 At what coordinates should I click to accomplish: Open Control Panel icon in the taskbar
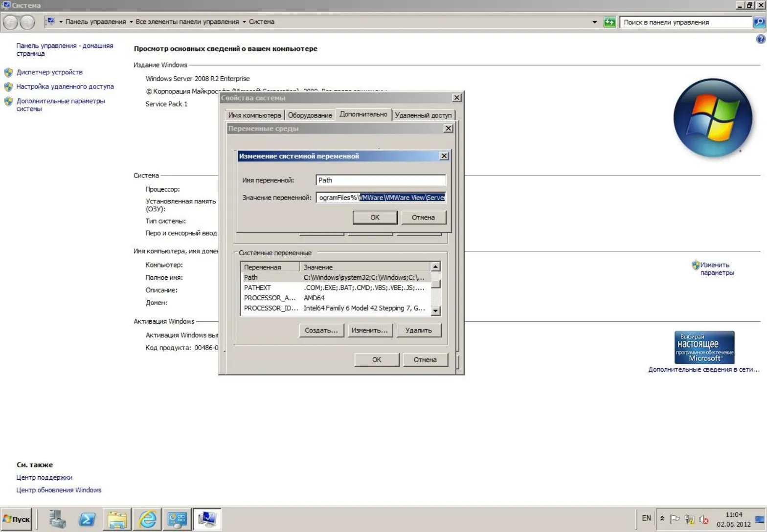tap(177, 519)
